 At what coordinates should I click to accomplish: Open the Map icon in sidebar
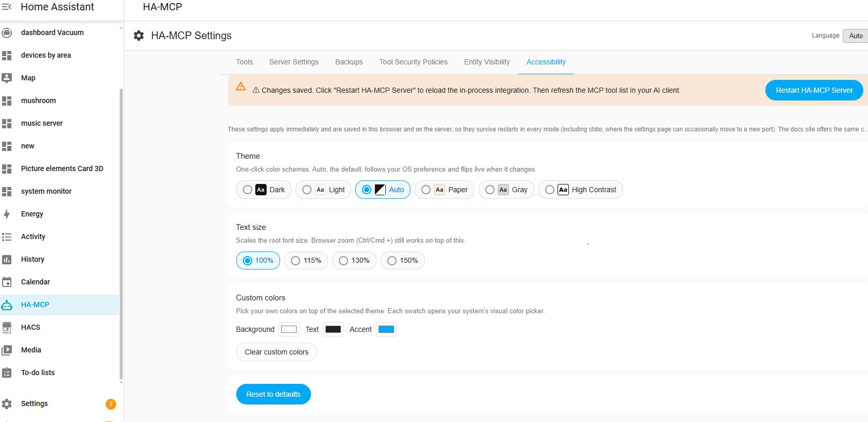7,78
